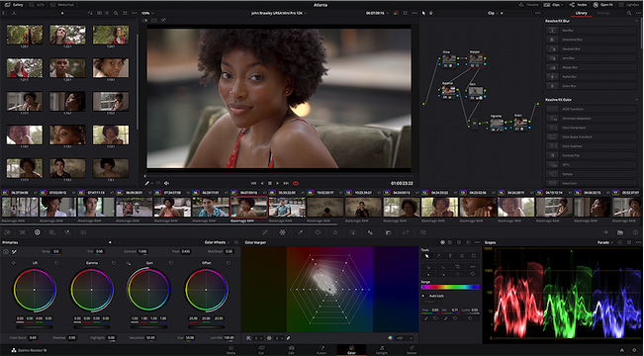Select the Radial Blur effect

coord(592,76)
